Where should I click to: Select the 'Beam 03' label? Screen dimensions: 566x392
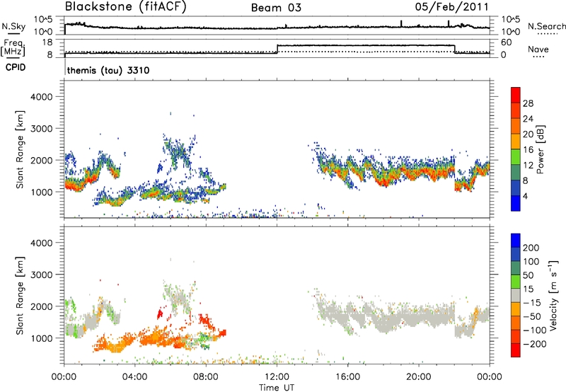(x=276, y=8)
